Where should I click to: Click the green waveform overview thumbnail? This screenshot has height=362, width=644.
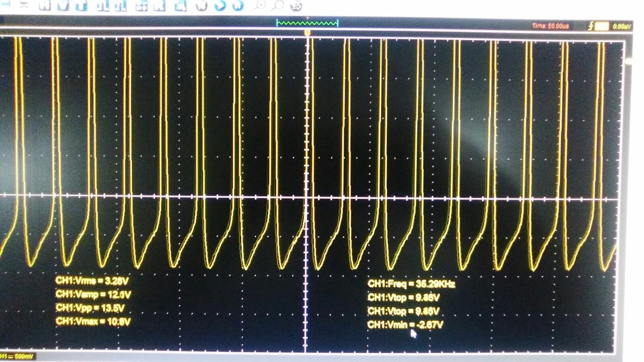307,23
